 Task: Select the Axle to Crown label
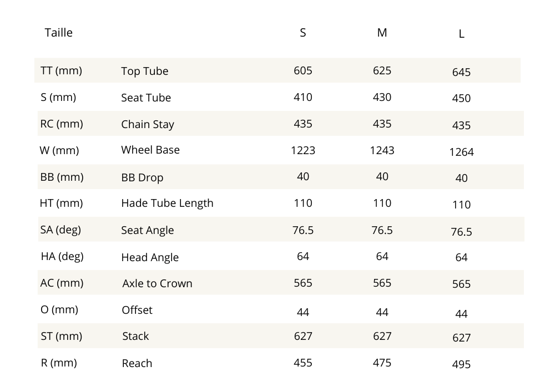point(157,283)
